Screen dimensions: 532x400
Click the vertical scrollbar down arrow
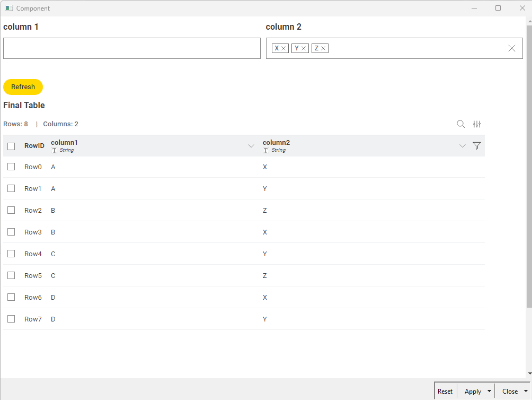[x=529, y=373]
